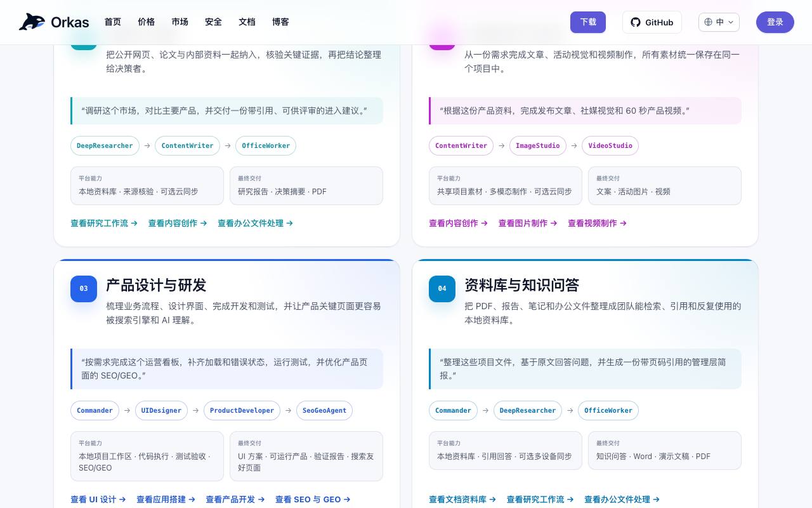Image resolution: width=812 pixels, height=508 pixels.
Task: Select the OfficeWorker chip in card 04
Action: point(608,411)
